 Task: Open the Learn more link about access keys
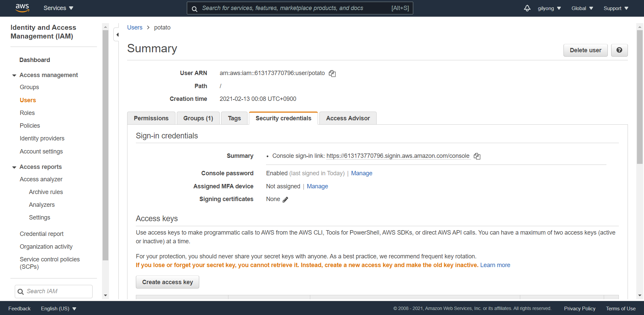pyautogui.click(x=495, y=265)
